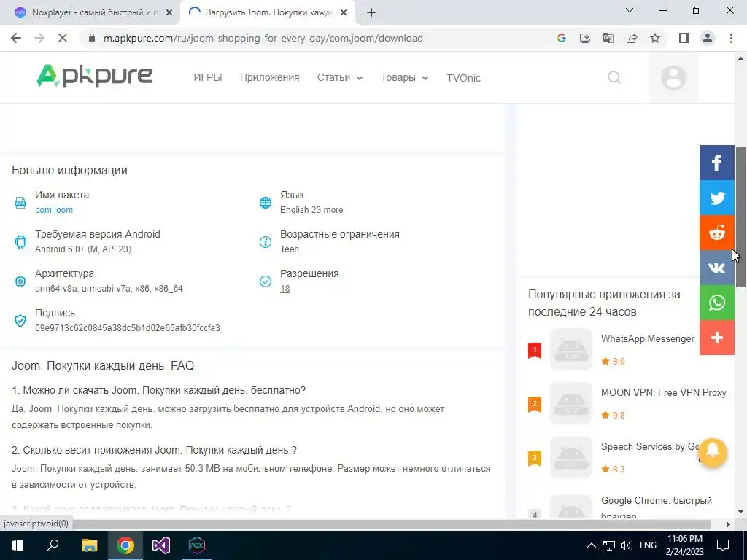Open Speech Services app entry

click(x=650, y=446)
